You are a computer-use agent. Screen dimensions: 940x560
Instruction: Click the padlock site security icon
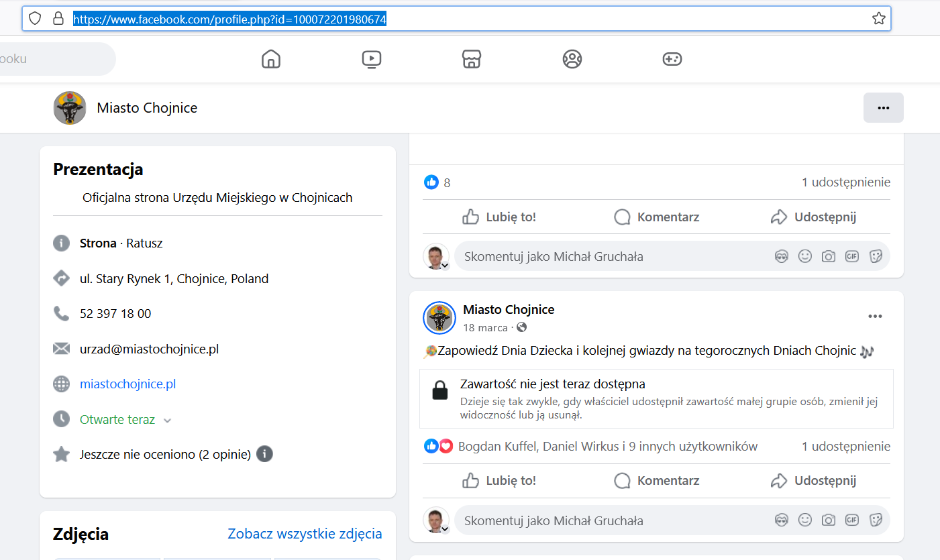click(58, 19)
